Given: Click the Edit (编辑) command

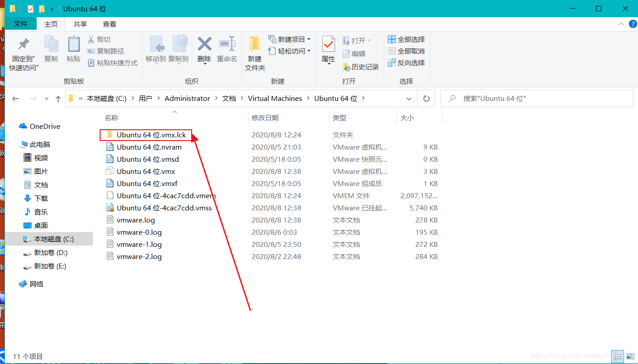Looking at the screenshot, I should tap(354, 54).
